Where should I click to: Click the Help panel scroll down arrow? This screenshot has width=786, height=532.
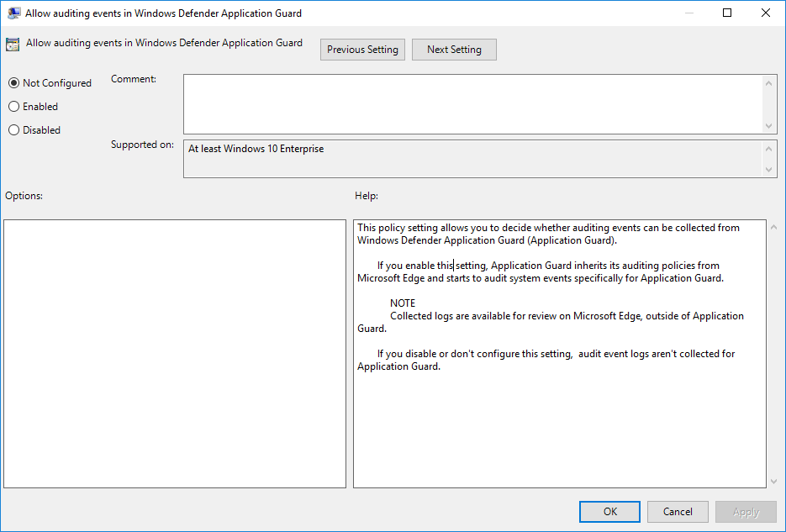[774, 482]
